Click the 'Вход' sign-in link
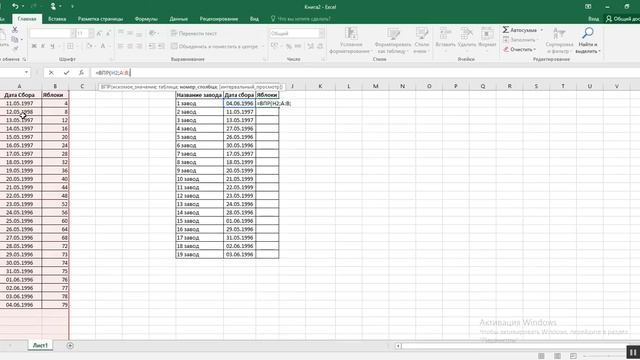This screenshot has height=360, width=640. point(593,19)
